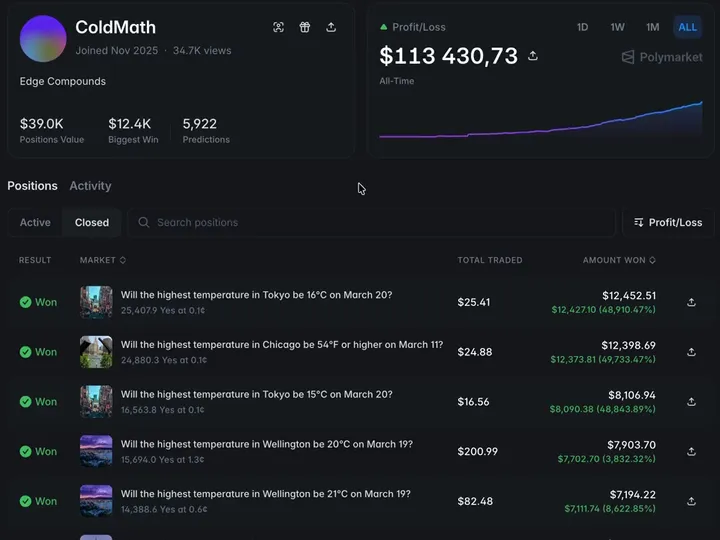The width and height of the screenshot is (720, 540).
Task: Click green Won checkmark on Tokyo 16°C row
Action: (x=26, y=302)
